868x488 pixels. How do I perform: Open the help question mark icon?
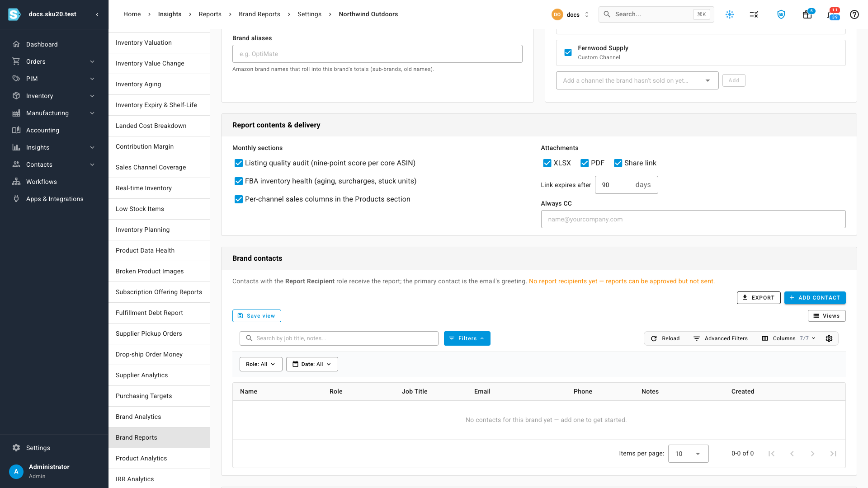click(854, 14)
